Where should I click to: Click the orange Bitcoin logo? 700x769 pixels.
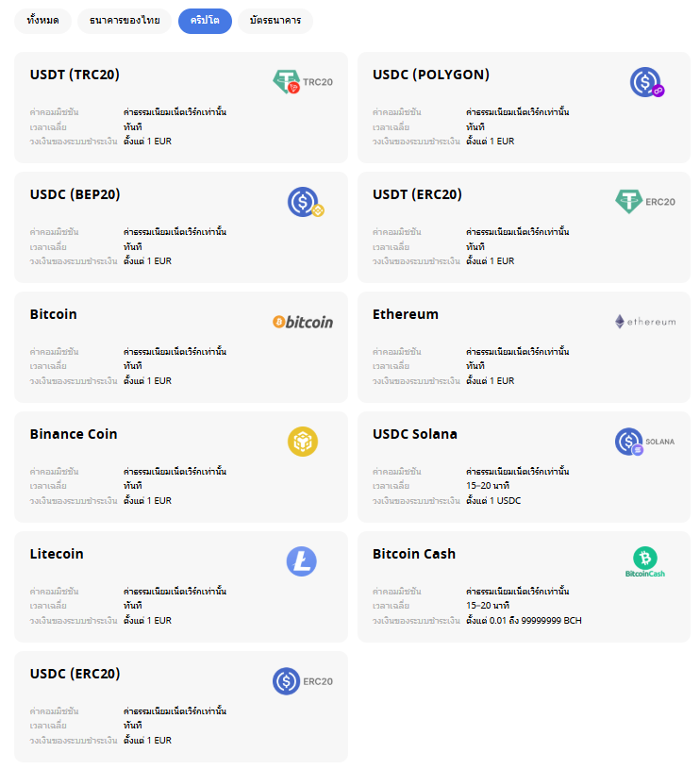point(302,322)
